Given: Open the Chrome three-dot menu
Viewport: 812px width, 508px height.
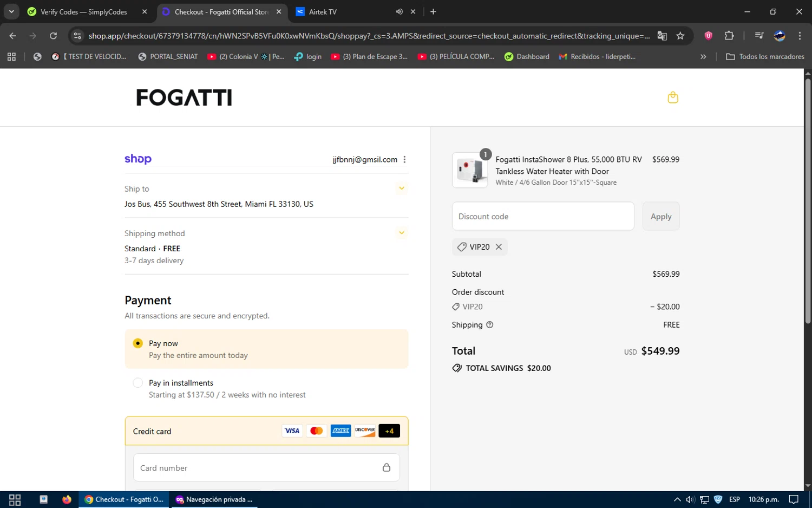Looking at the screenshot, I should point(800,36).
